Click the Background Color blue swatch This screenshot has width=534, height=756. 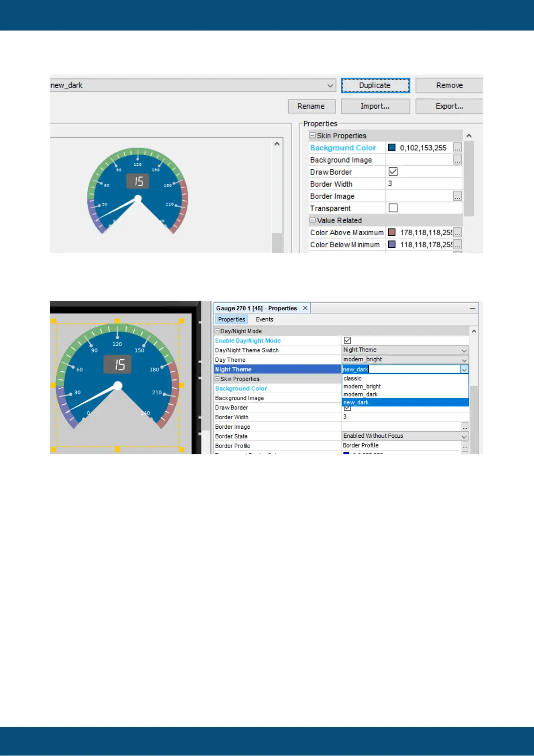pyautogui.click(x=392, y=148)
